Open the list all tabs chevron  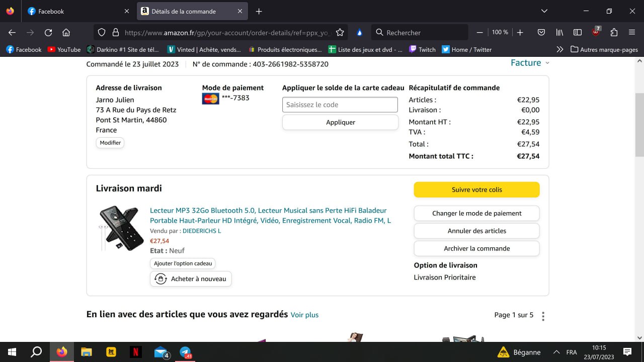click(544, 11)
